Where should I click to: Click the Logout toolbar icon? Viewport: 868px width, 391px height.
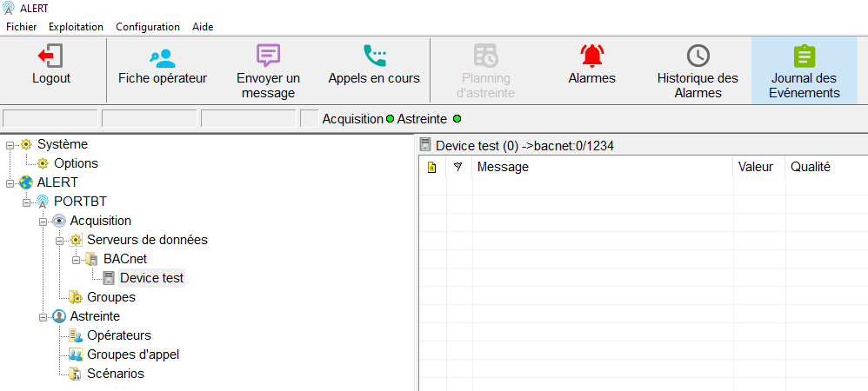click(x=50, y=56)
